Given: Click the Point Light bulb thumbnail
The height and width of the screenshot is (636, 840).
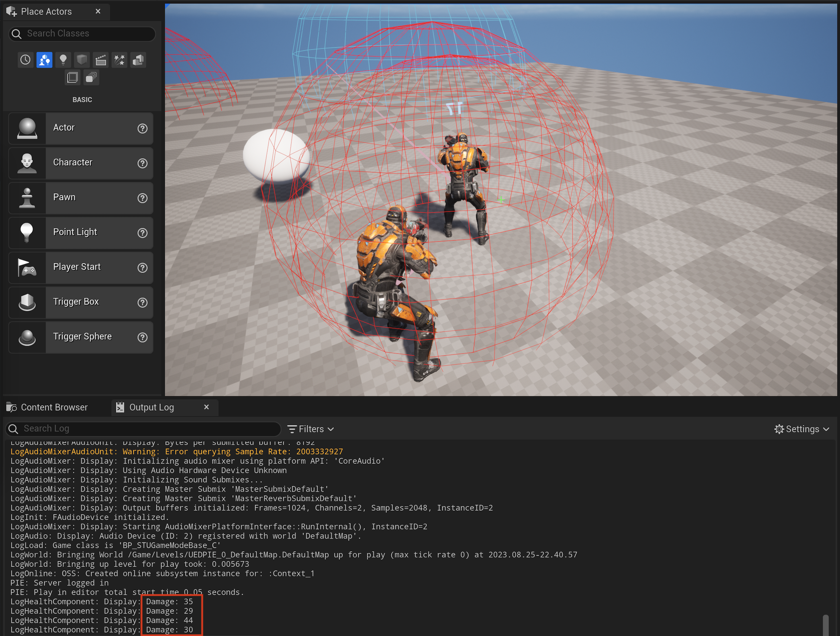Looking at the screenshot, I should coord(27,233).
